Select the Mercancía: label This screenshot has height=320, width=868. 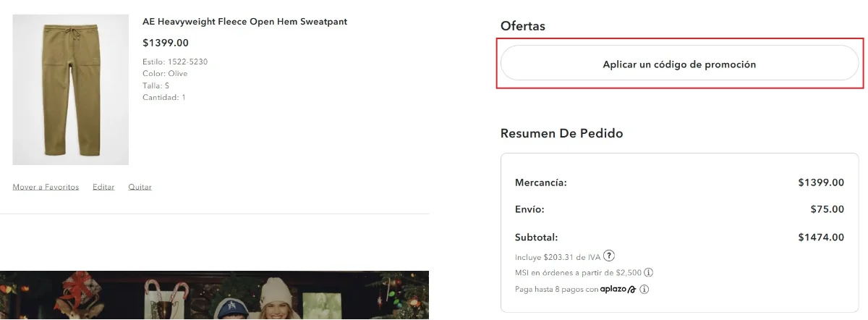(x=541, y=182)
